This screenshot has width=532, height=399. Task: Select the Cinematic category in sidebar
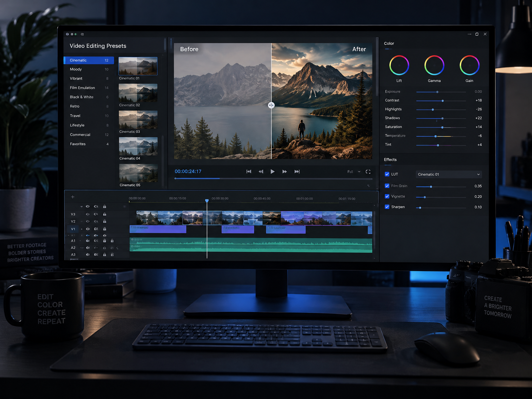[x=89, y=60]
